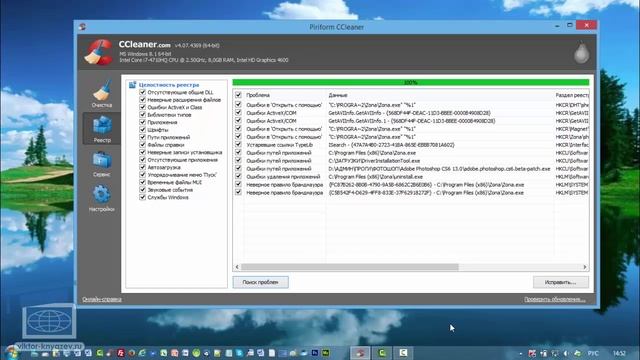This screenshot has height=360, width=640.
Task: Open Photoshop from the taskbar
Action: tap(315, 353)
